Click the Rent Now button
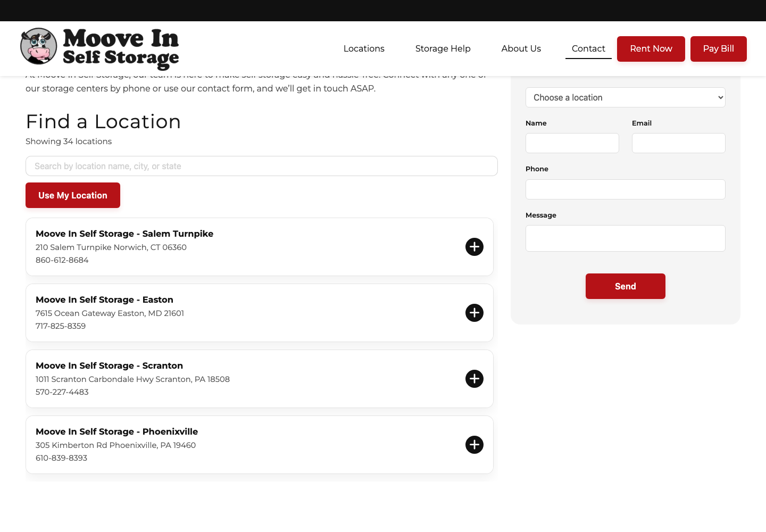766x532 pixels. 651,49
